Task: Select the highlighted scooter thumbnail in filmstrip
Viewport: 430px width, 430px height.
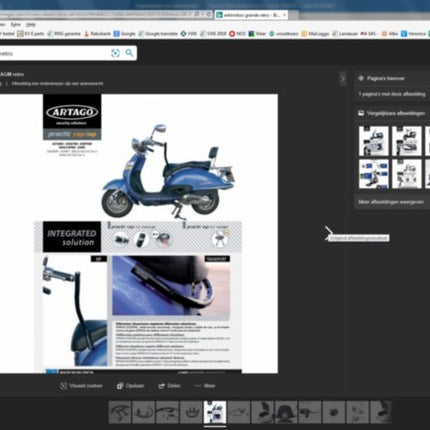Action: coord(215,412)
